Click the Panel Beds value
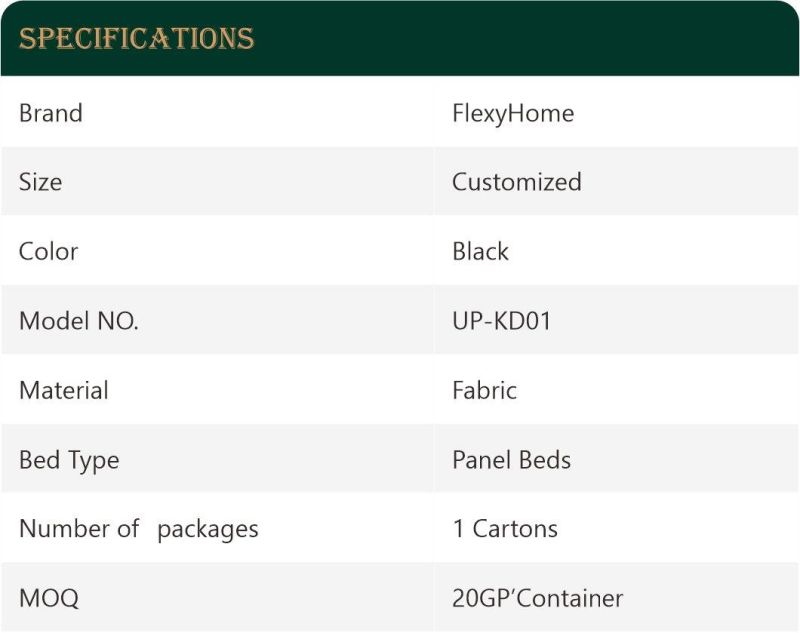The image size is (800, 633). pyautogui.click(x=512, y=460)
